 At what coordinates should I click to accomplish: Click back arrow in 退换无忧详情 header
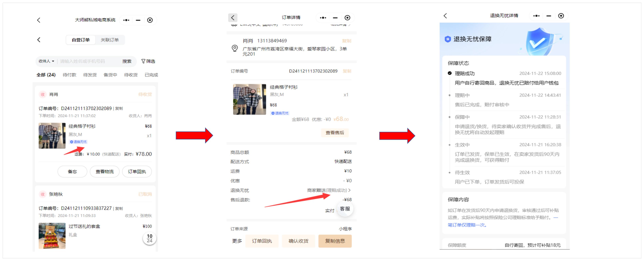click(x=445, y=16)
